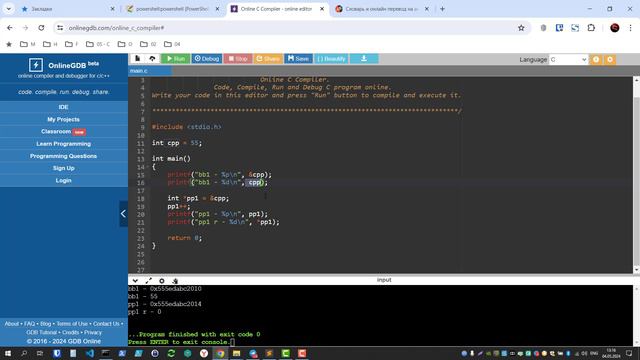Collapse the console with the down chevron

[x=135, y=281]
